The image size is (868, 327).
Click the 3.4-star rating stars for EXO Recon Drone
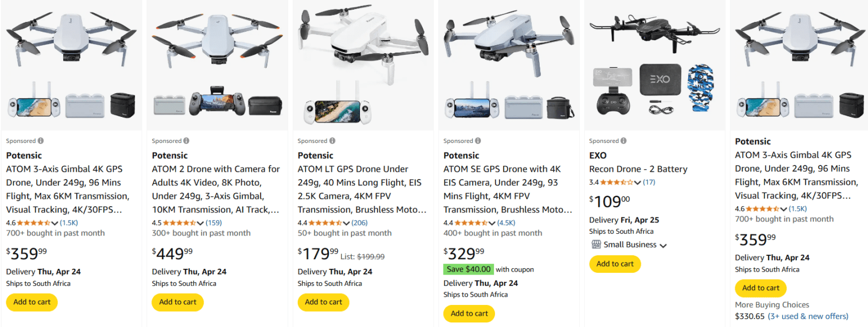[x=617, y=182]
